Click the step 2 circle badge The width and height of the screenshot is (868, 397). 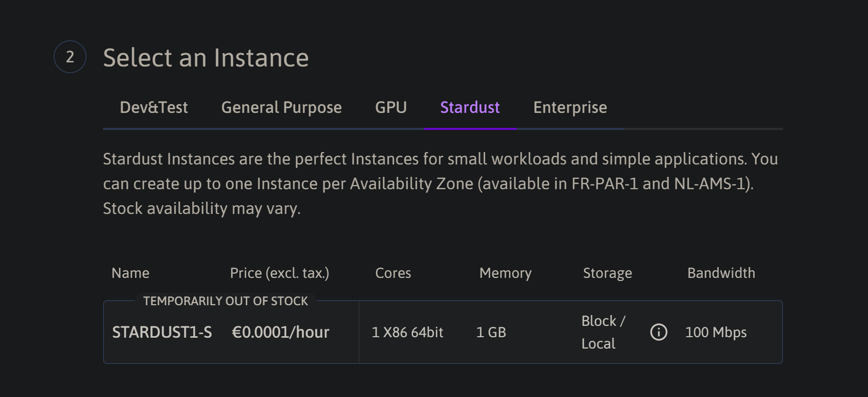pos(70,57)
